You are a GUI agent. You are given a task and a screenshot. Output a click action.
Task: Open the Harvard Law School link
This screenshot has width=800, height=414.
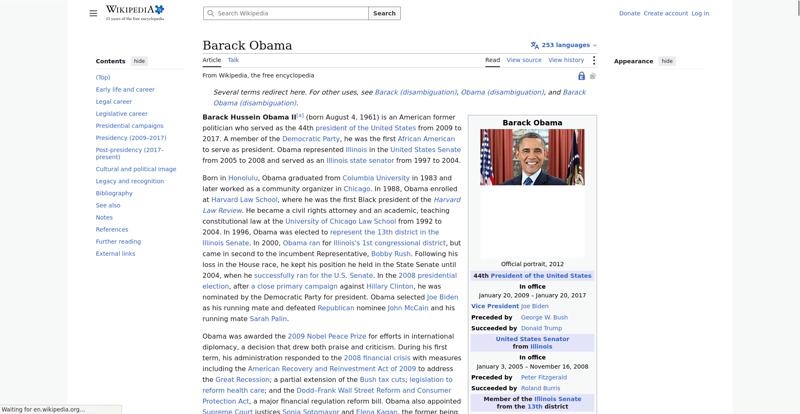244,200
